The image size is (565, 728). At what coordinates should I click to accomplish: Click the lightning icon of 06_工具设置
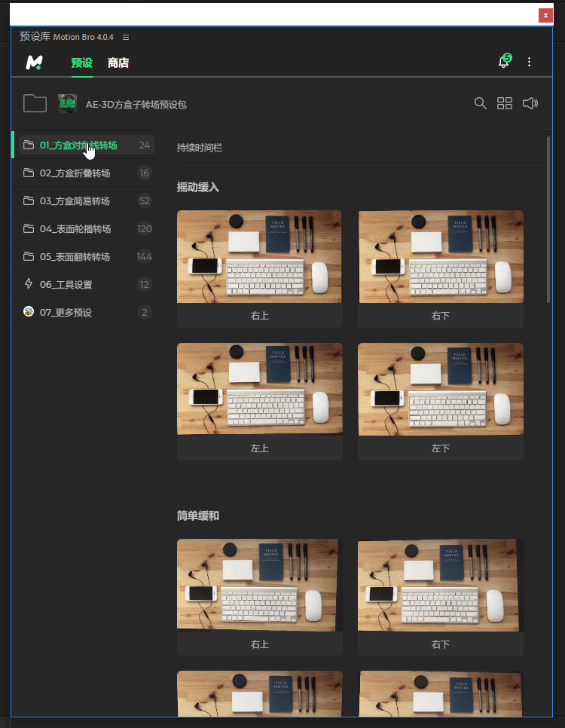coord(29,283)
